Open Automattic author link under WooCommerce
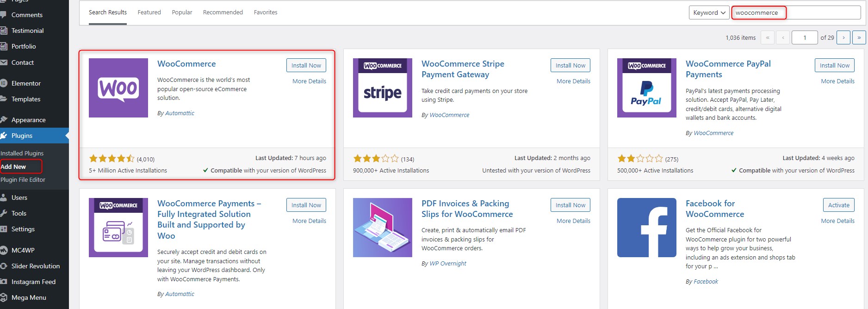868x309 pixels. (x=180, y=113)
